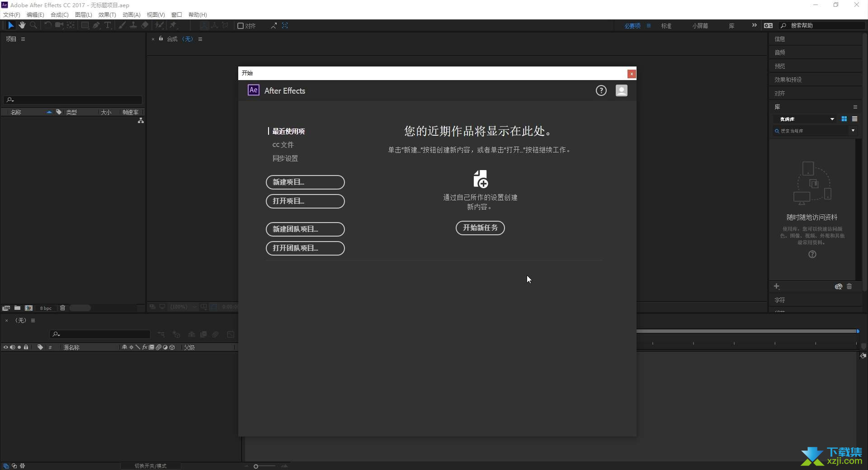The width and height of the screenshot is (868, 470).
Task: Select the Puppet Pin tool
Action: (173, 25)
